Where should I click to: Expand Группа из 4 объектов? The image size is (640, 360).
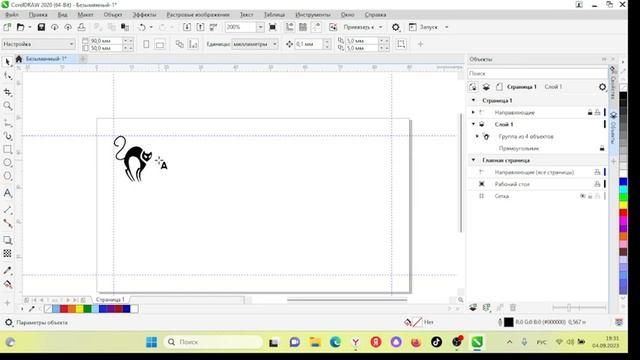pyautogui.click(x=477, y=136)
